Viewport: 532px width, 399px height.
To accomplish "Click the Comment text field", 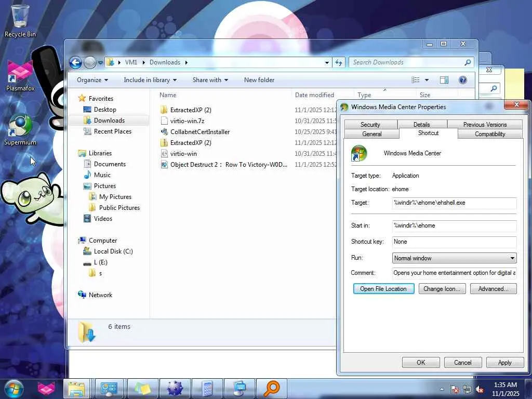I will [x=454, y=273].
